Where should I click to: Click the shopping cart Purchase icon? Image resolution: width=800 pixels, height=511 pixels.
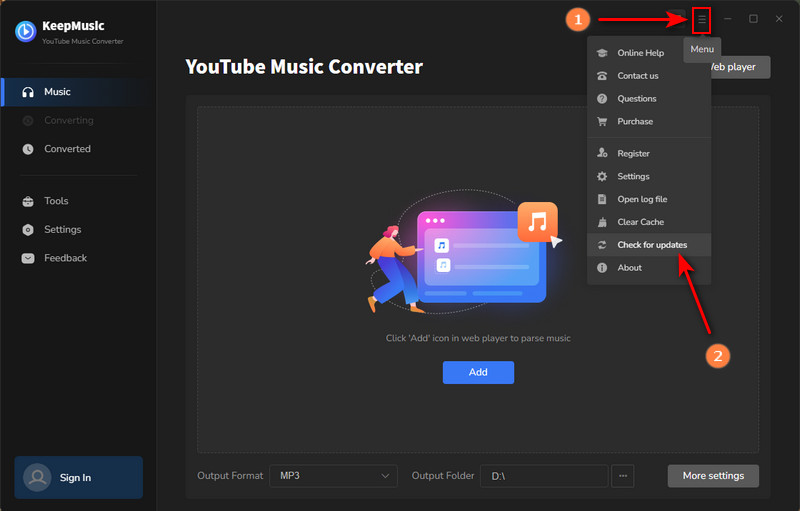[602, 121]
